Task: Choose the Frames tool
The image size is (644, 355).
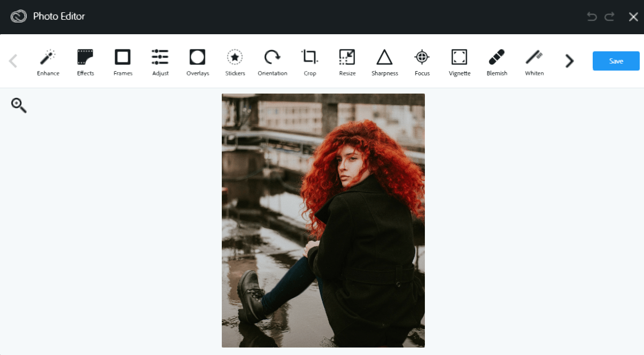Action: [122, 60]
